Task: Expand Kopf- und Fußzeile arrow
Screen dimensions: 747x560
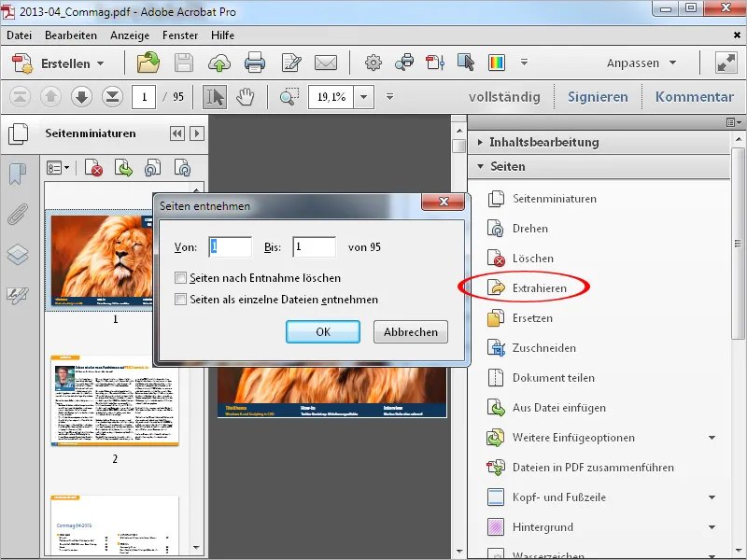Action: coord(712,497)
